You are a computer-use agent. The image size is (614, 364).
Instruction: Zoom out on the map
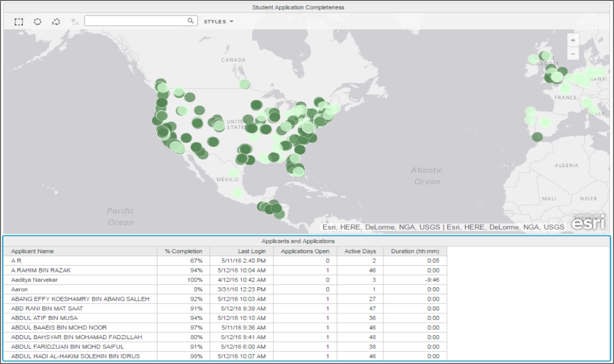(x=573, y=53)
